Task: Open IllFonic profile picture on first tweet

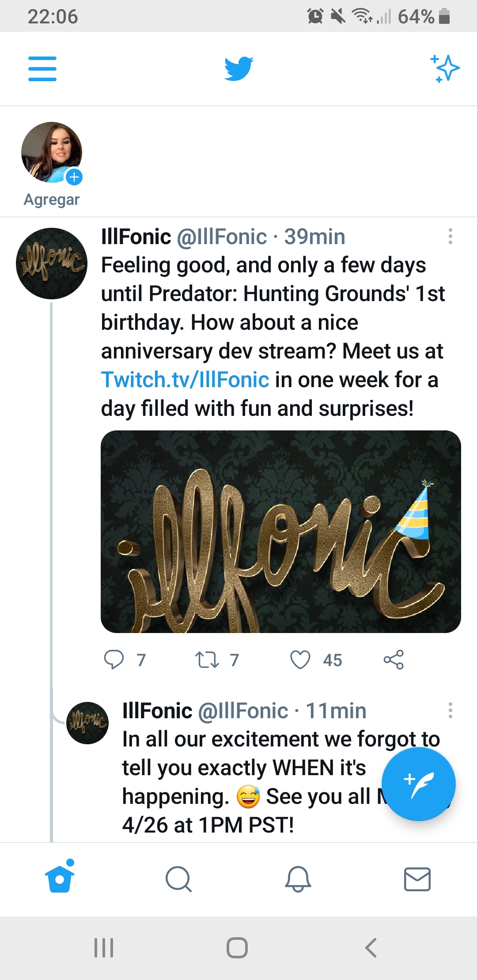Action: [x=52, y=264]
